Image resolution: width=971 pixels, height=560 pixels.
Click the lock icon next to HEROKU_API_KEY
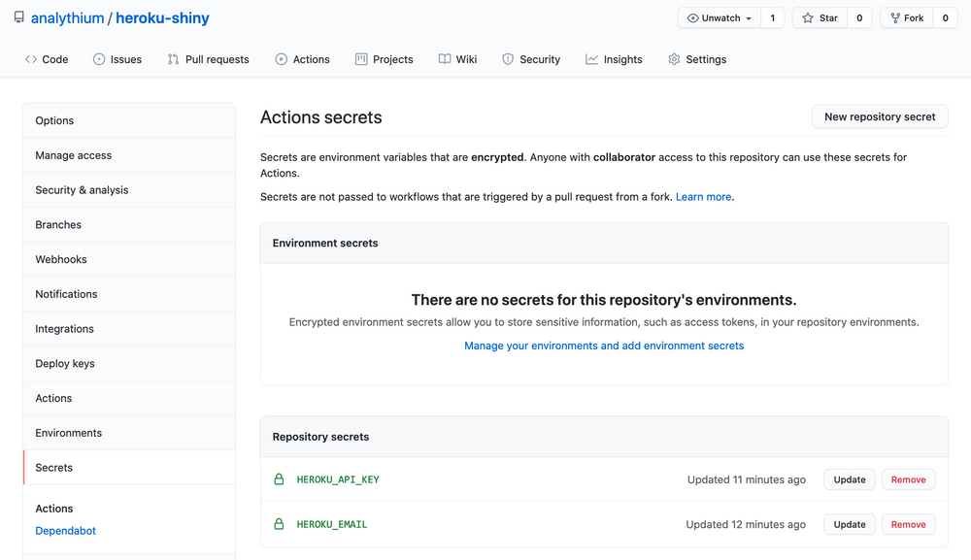pyautogui.click(x=280, y=478)
